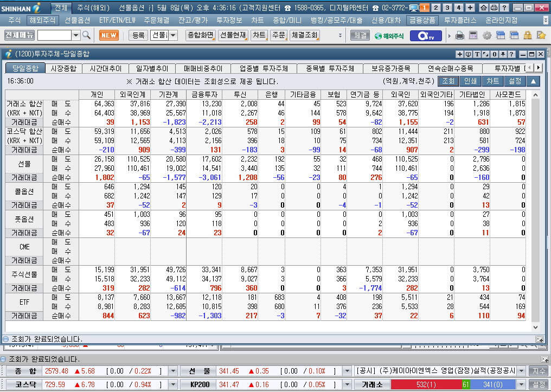
Task: Click the second window layout icon
Action: click(514, 35)
